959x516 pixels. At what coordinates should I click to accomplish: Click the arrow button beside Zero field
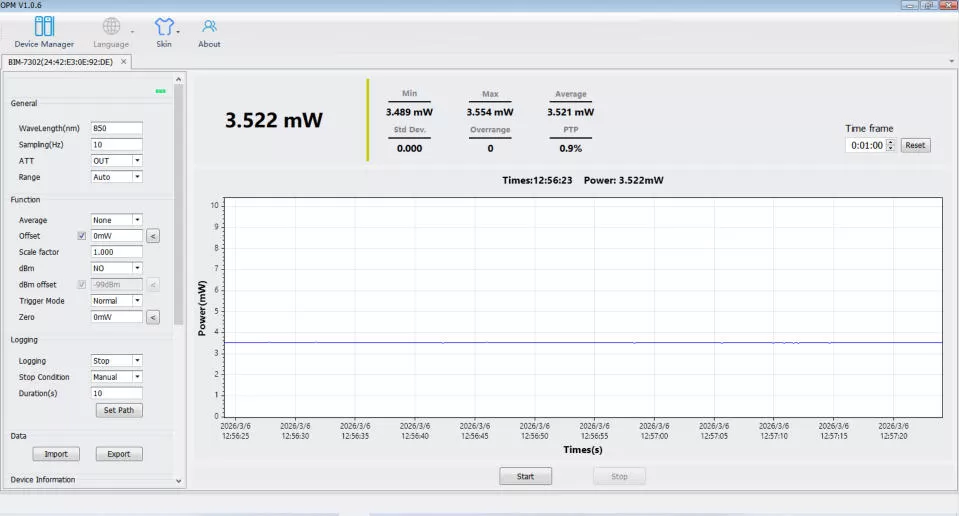(153, 317)
